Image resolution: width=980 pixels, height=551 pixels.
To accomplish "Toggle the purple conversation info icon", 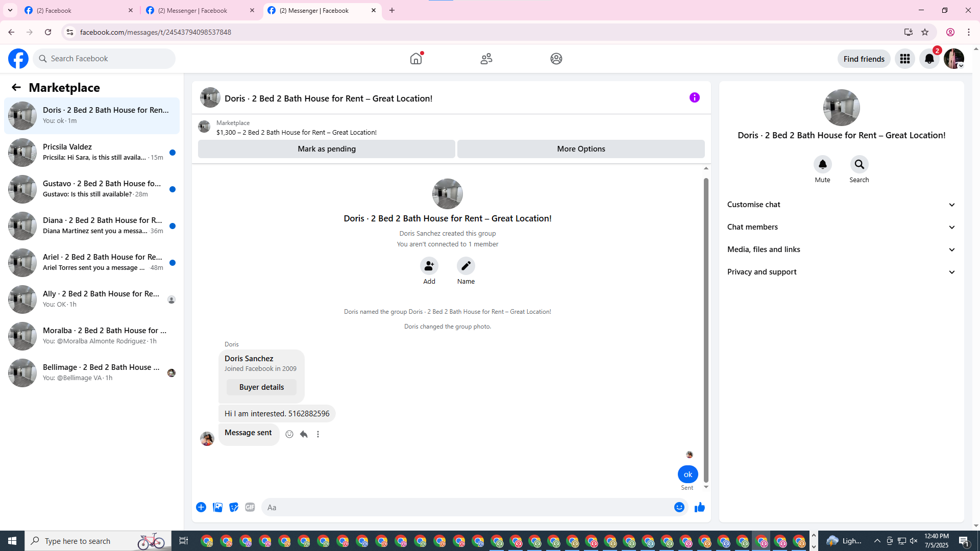I will 694,97.
